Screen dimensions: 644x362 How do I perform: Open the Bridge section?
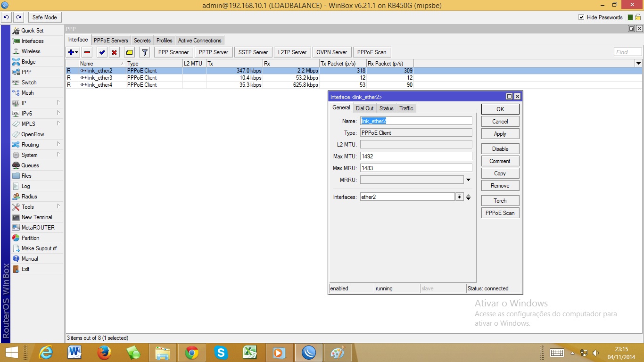(29, 62)
